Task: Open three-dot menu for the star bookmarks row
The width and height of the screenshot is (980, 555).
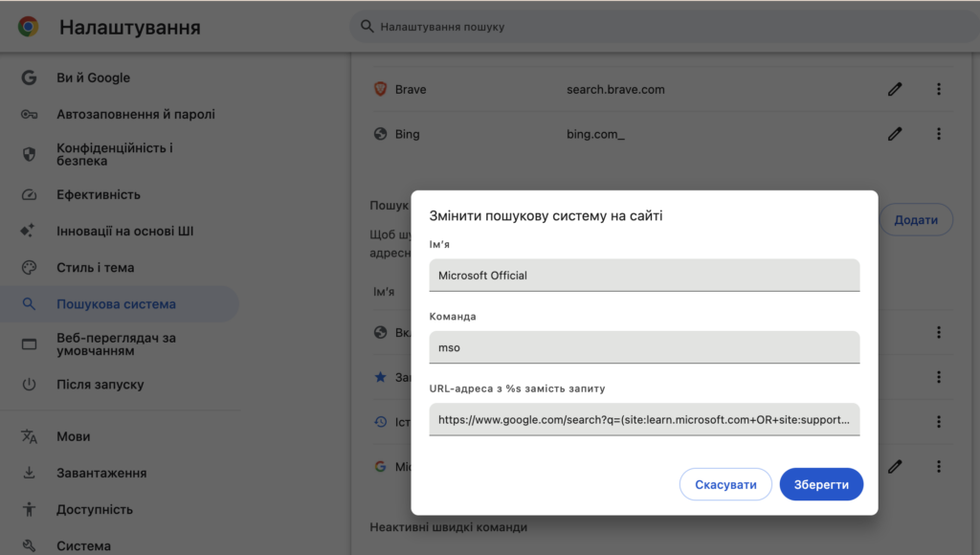Action: [x=939, y=377]
